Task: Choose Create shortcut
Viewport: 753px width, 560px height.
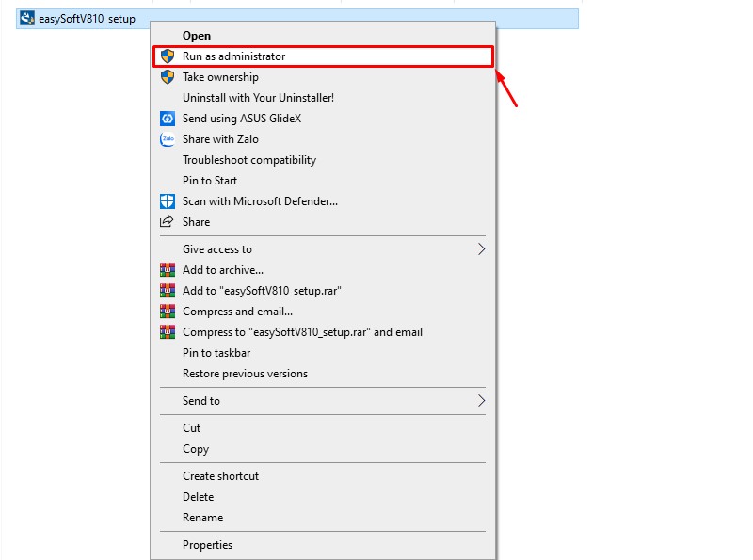Action: pos(323,476)
